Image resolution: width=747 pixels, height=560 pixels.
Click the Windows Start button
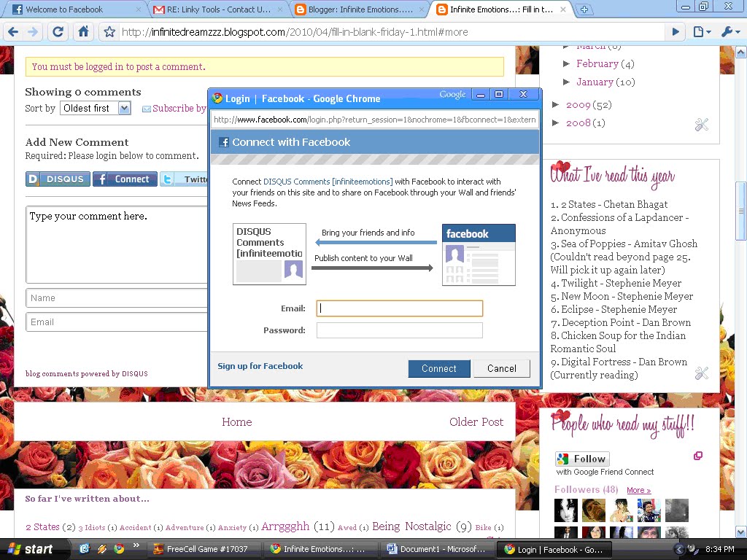(x=29, y=549)
